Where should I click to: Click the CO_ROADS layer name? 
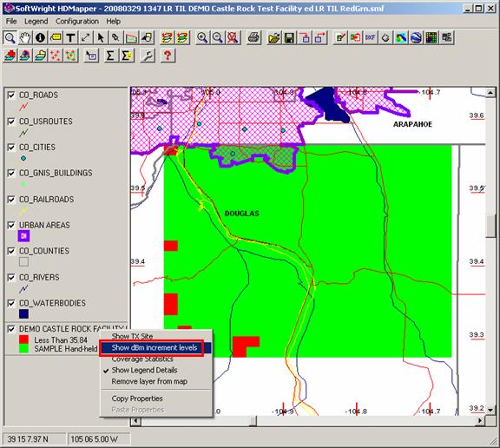point(38,96)
